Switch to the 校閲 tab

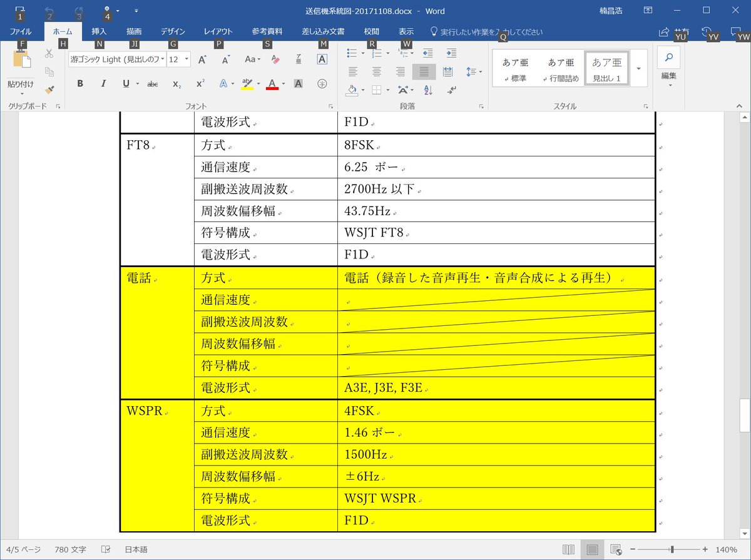371,31
